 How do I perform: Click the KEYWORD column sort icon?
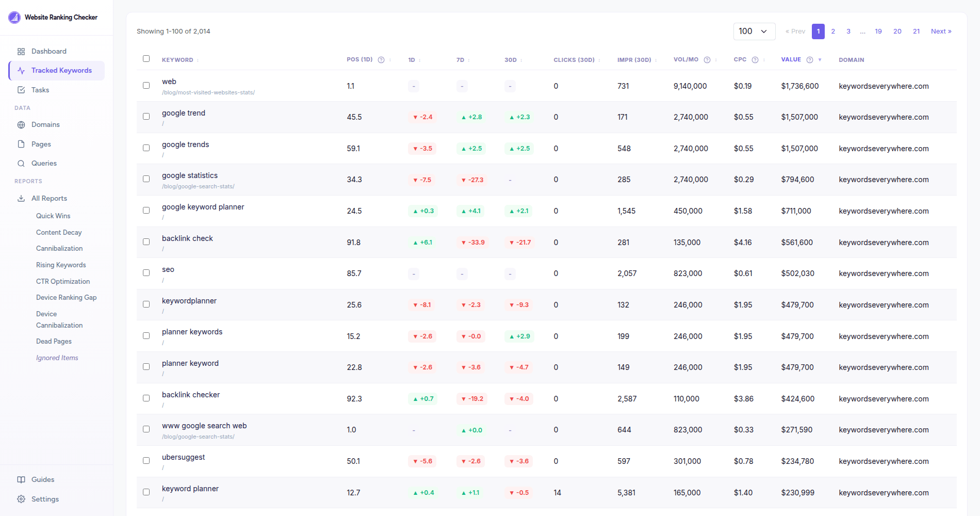[198, 60]
